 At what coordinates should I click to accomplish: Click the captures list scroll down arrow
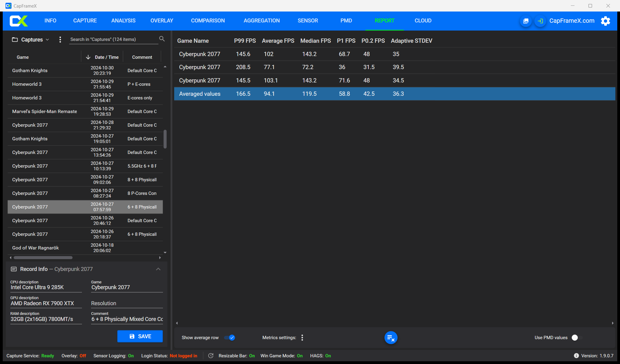(x=165, y=252)
